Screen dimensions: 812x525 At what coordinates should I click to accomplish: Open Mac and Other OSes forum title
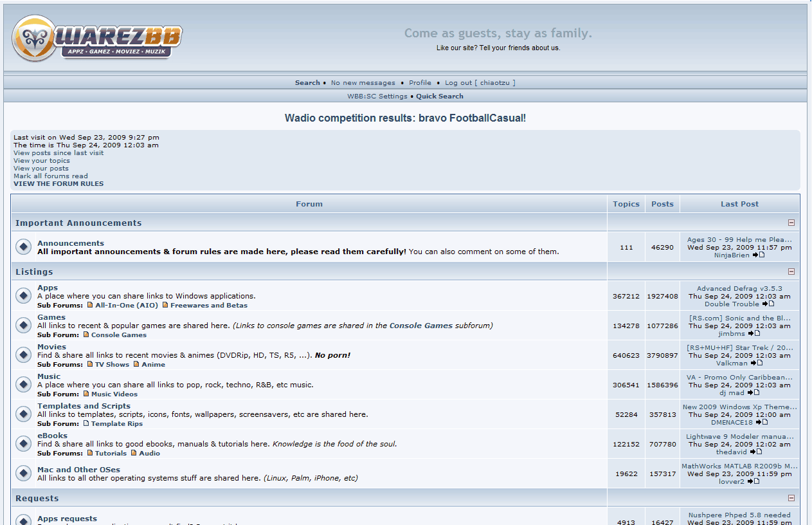coord(78,470)
